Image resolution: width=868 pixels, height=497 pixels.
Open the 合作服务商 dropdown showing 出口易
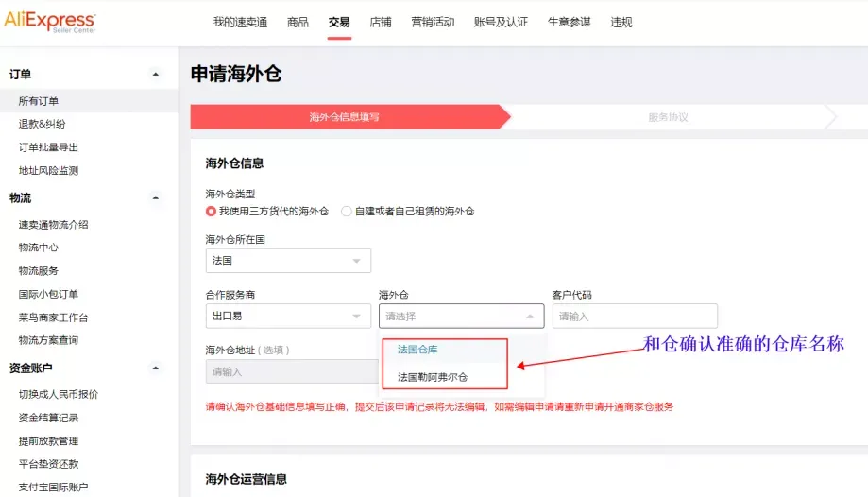[288, 316]
